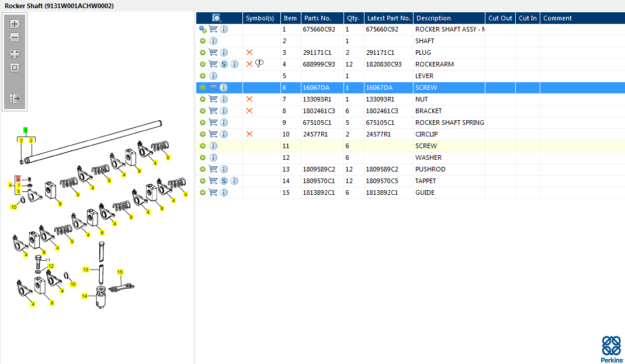Click the S supersession icon for ROCKERARM

(224, 64)
